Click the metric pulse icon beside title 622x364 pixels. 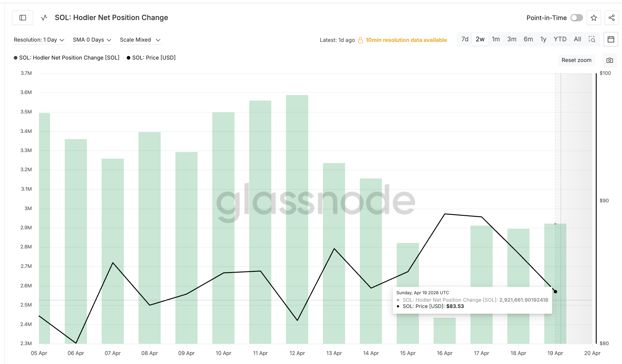tap(44, 18)
